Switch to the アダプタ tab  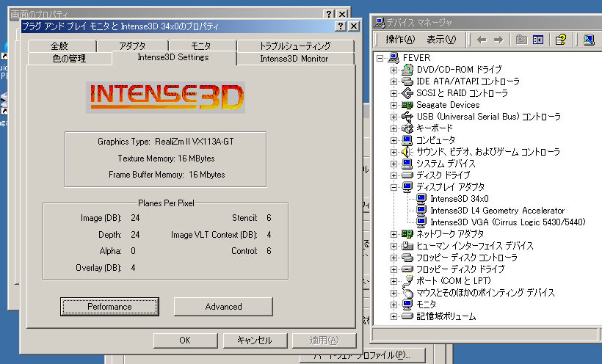(132, 46)
